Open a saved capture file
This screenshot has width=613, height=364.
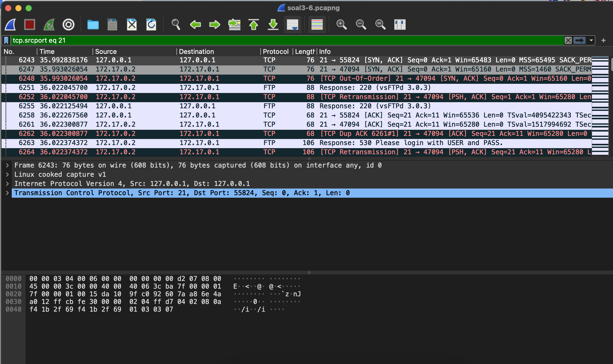pos(93,24)
